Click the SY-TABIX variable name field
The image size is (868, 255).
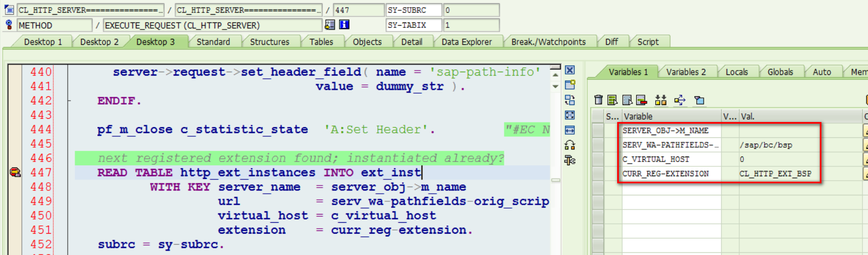tap(413, 25)
